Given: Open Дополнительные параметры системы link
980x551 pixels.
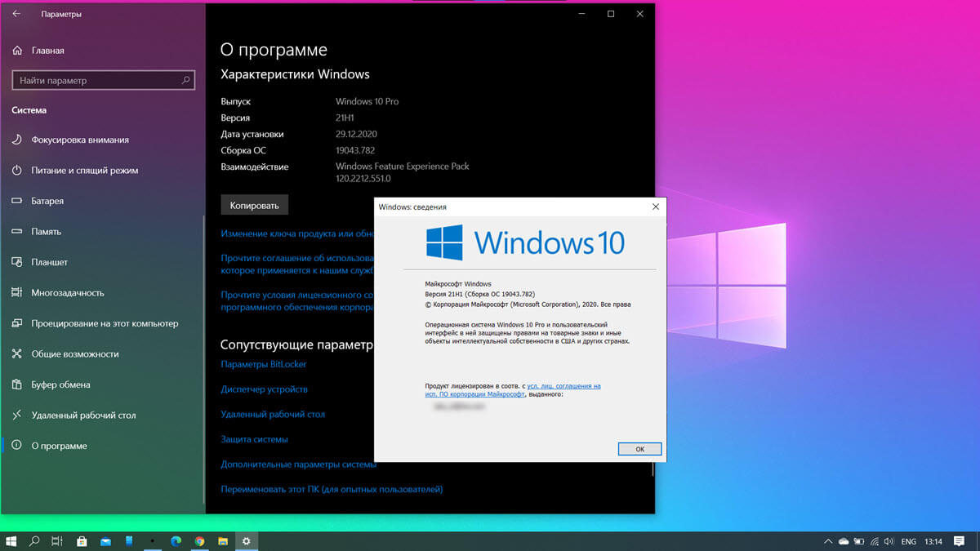Looking at the screenshot, I should (298, 464).
